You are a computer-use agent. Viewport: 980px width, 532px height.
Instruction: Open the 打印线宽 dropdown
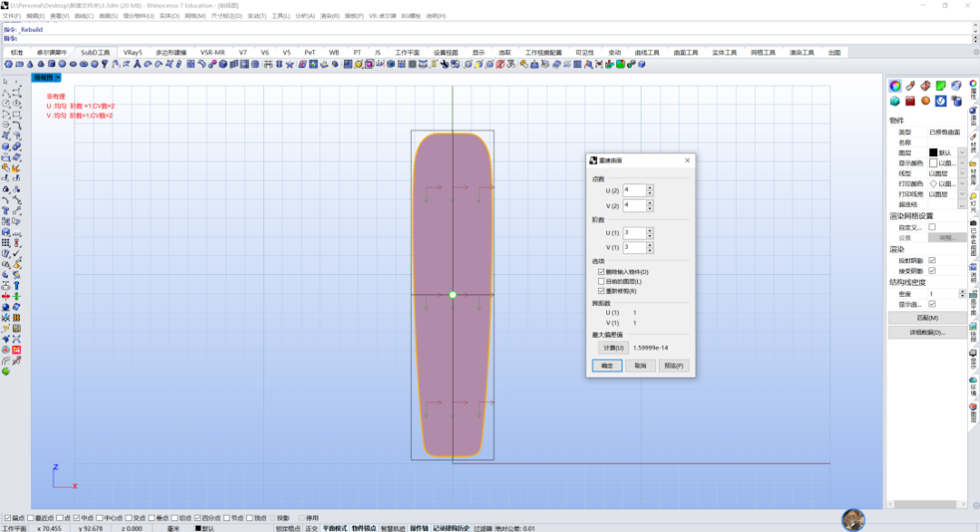click(962, 194)
